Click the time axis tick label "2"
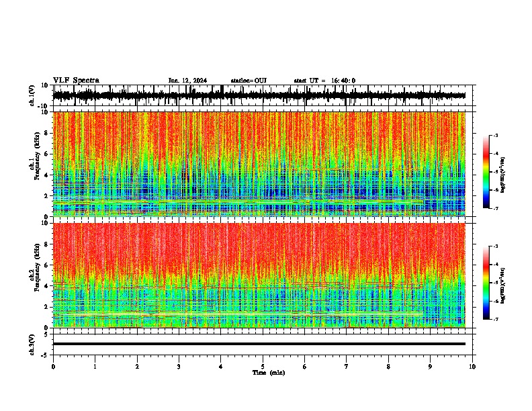This screenshot has height=411, width=532. [137, 367]
